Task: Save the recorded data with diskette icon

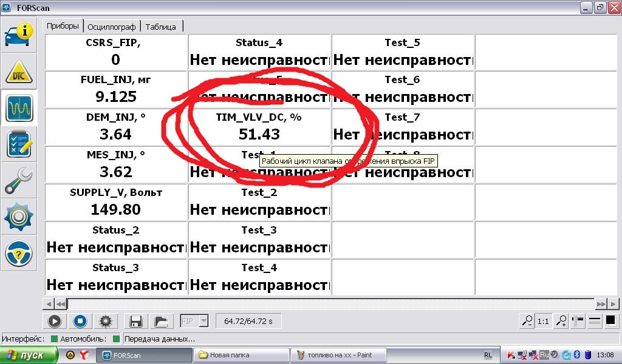Action: click(136, 321)
